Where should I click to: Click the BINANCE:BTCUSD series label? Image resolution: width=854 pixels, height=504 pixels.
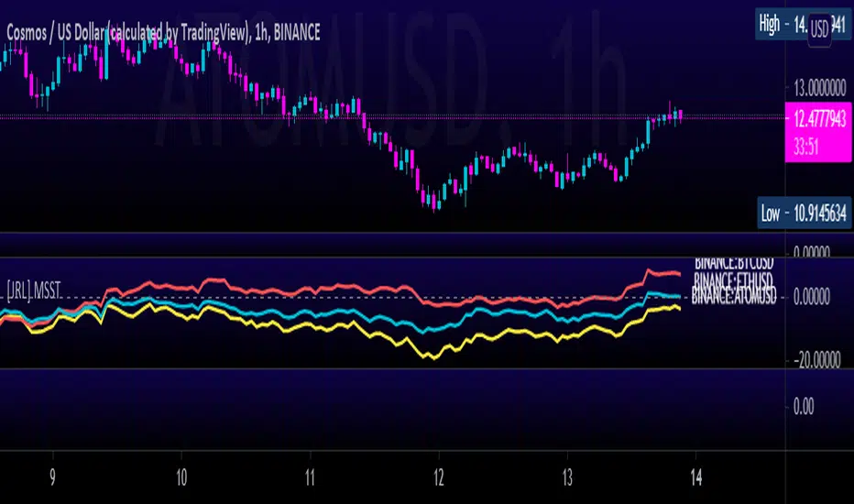(734, 263)
